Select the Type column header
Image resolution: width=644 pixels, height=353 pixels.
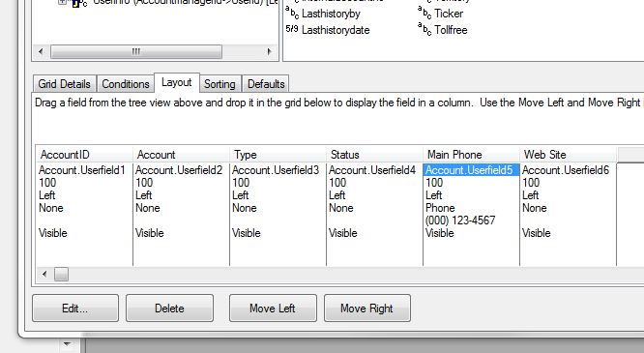(x=278, y=155)
